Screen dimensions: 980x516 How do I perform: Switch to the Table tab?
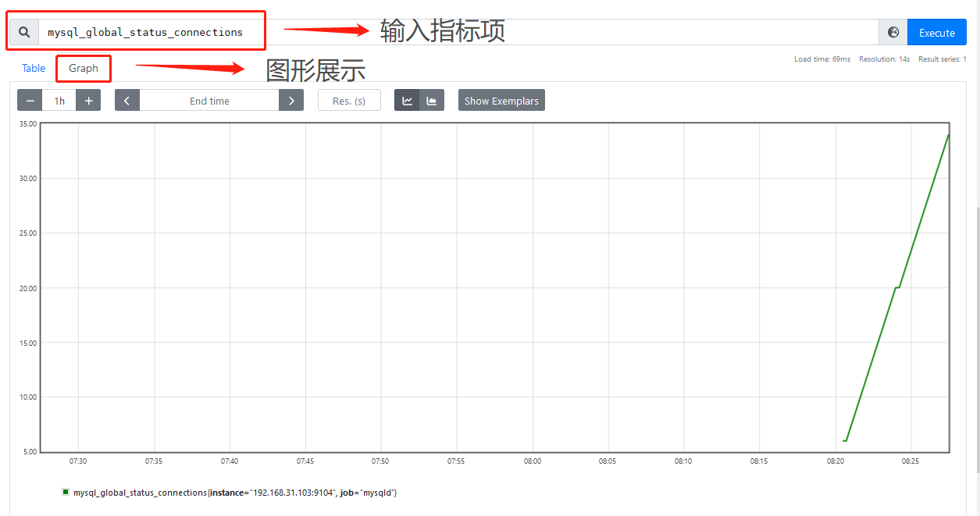pos(34,69)
